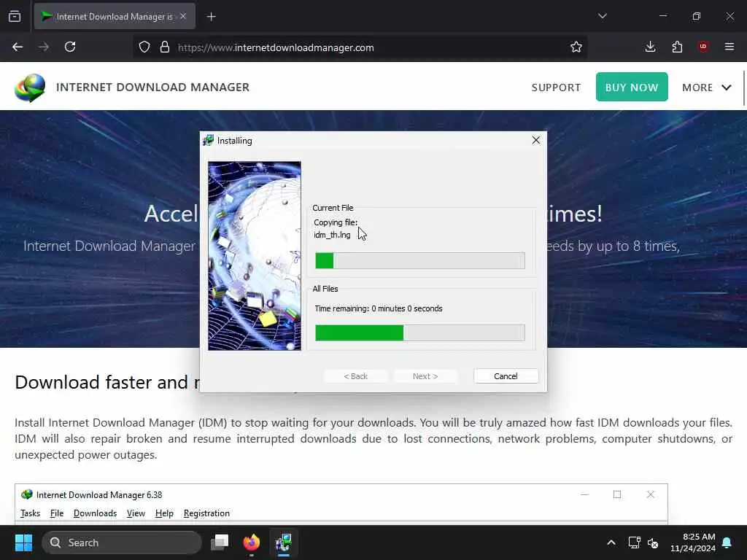Open the extensions puzzle icon

click(x=677, y=47)
